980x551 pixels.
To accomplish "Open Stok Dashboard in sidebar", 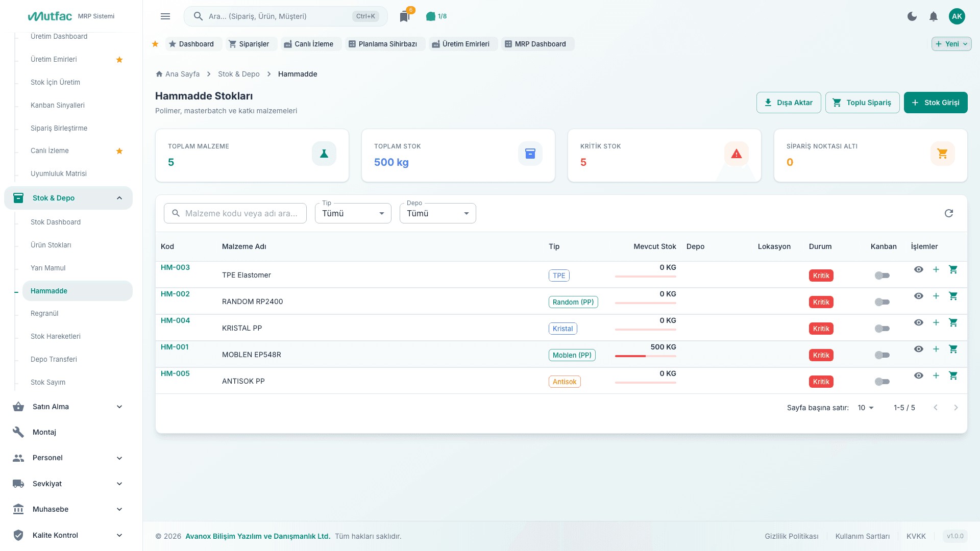I will coord(56,222).
